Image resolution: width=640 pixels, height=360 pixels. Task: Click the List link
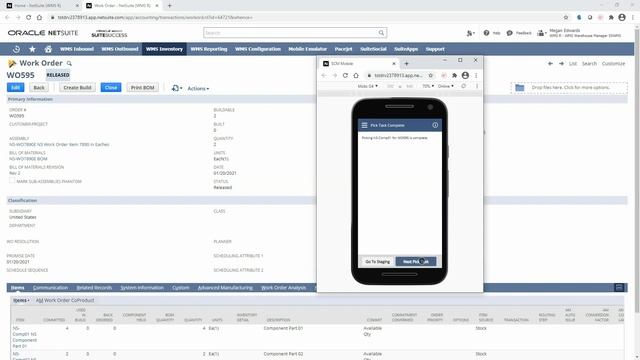(573, 64)
